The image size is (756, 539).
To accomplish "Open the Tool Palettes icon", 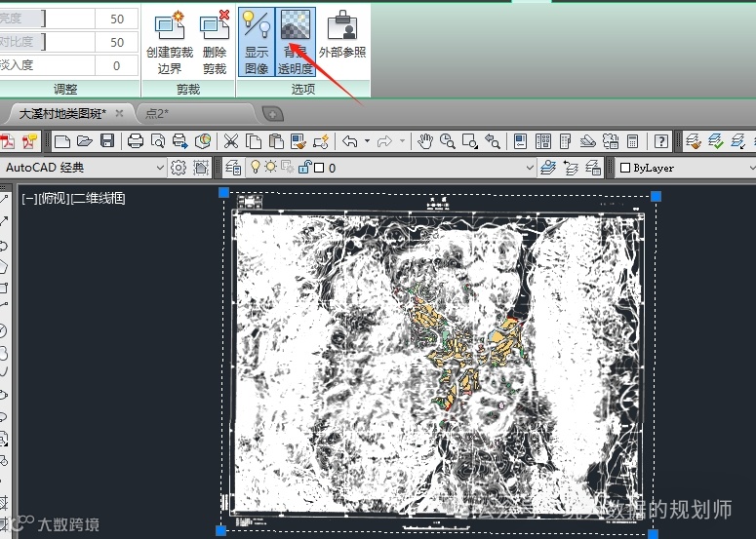I will (x=566, y=141).
